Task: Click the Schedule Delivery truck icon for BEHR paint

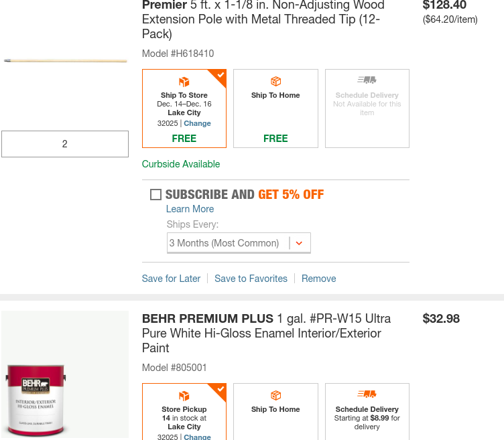Action: [367, 394]
